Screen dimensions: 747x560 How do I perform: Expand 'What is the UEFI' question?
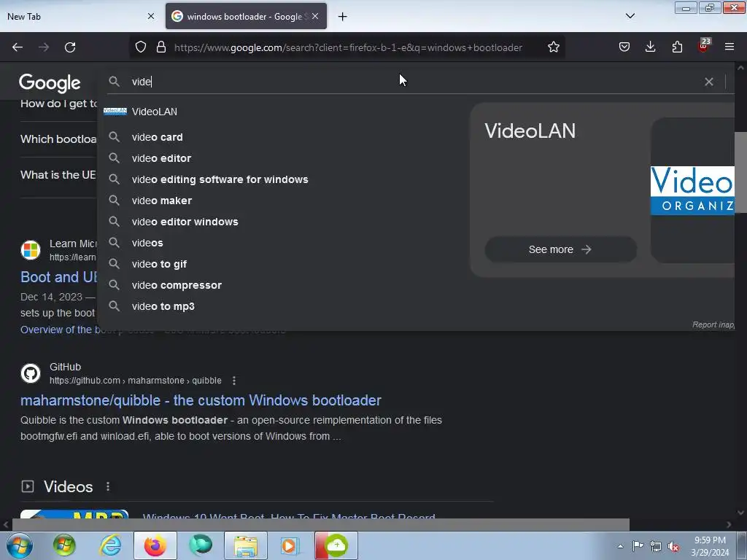coord(58,175)
